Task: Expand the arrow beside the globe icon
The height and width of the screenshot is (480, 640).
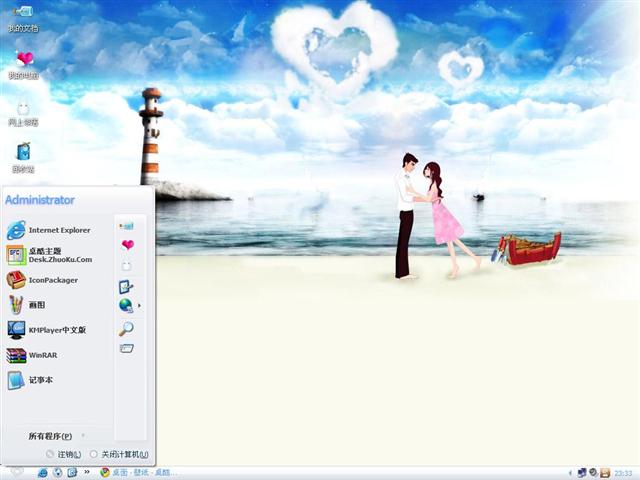Action: (x=140, y=305)
